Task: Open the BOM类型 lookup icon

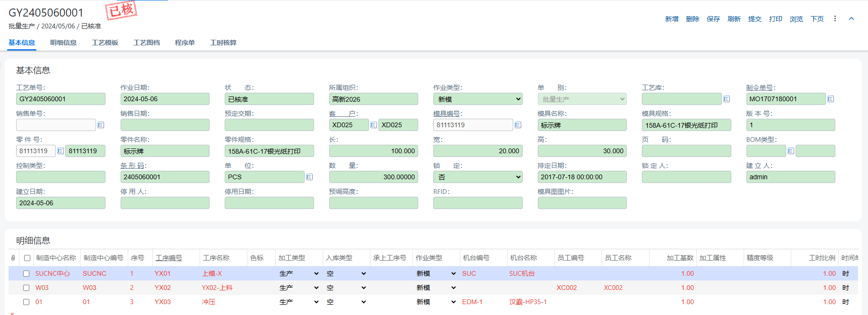Action: click(790, 151)
